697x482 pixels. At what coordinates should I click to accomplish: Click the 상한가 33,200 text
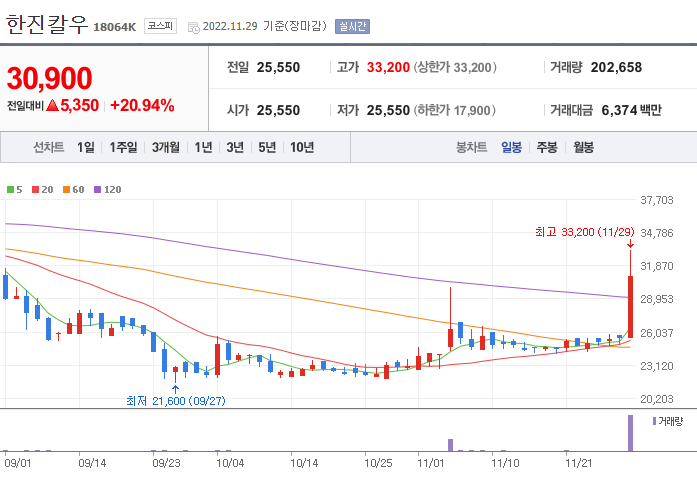(455, 67)
